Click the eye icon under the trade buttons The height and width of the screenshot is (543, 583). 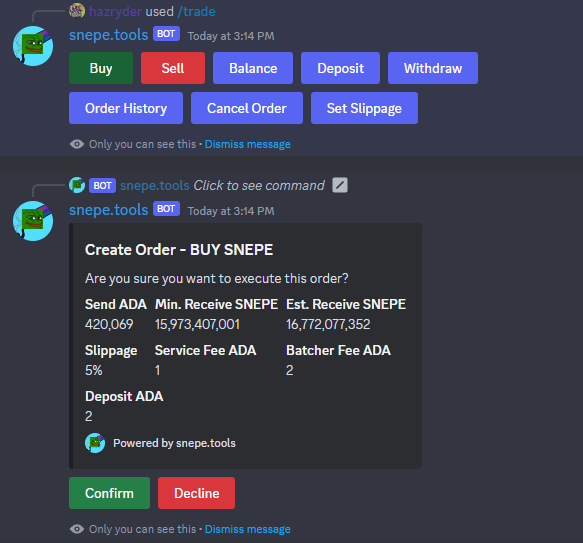pos(77,144)
